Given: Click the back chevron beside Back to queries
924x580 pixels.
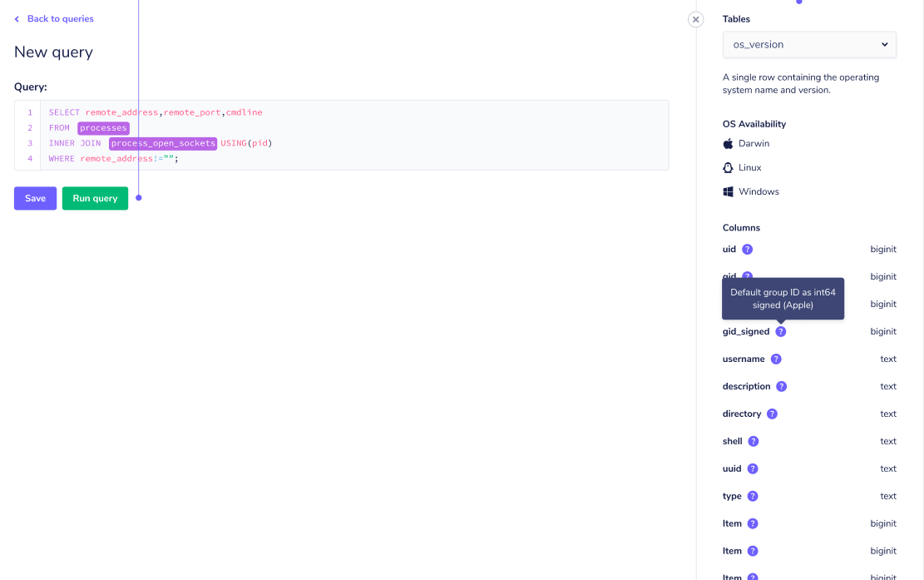Looking at the screenshot, I should 17,19.
